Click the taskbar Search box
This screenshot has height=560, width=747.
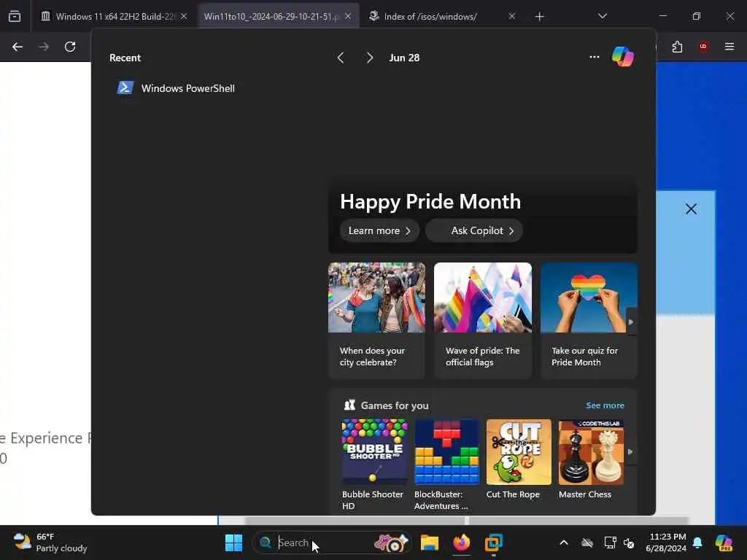coord(332,542)
